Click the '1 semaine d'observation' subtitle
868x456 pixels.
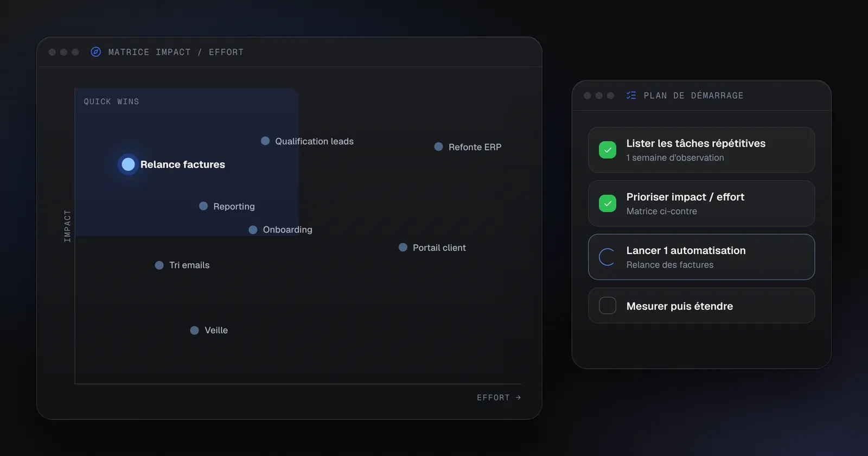click(675, 158)
